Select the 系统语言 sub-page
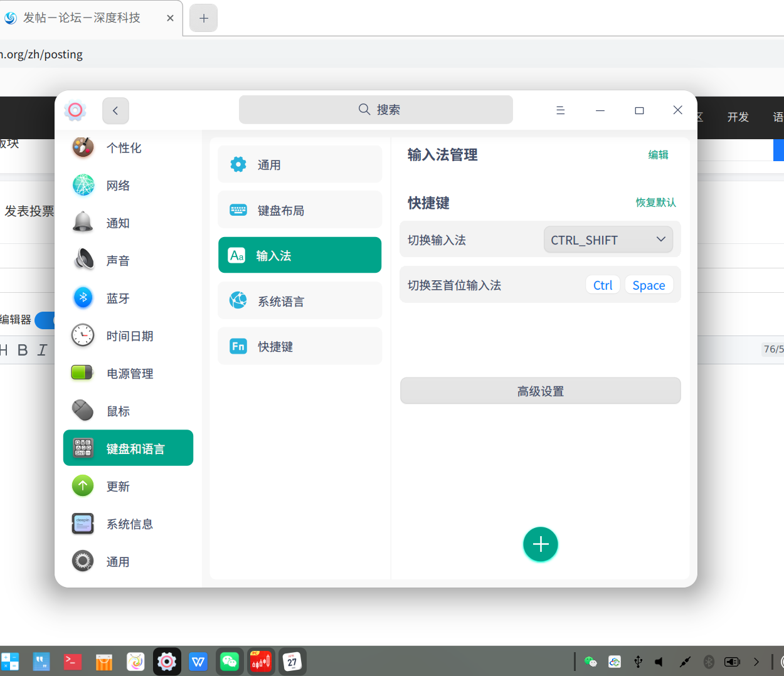This screenshot has width=784, height=676. click(x=300, y=301)
